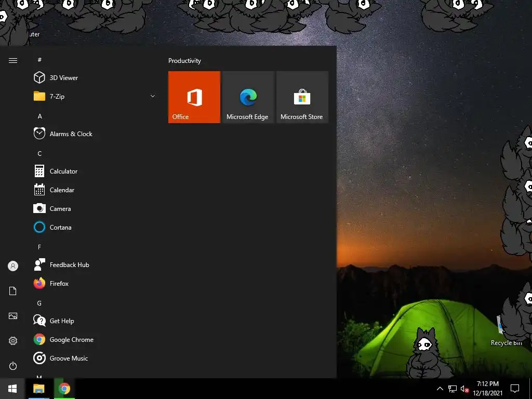This screenshot has width=532, height=399.
Task: Open the network status tray icon
Action: coord(453,389)
